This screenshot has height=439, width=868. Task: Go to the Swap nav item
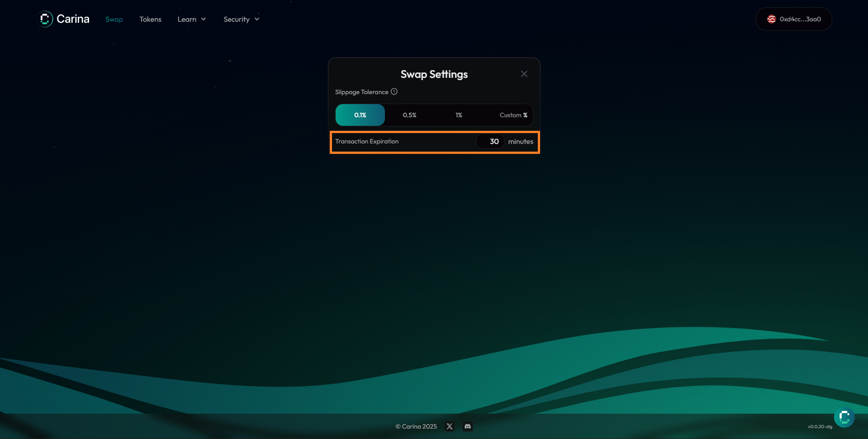(x=114, y=19)
